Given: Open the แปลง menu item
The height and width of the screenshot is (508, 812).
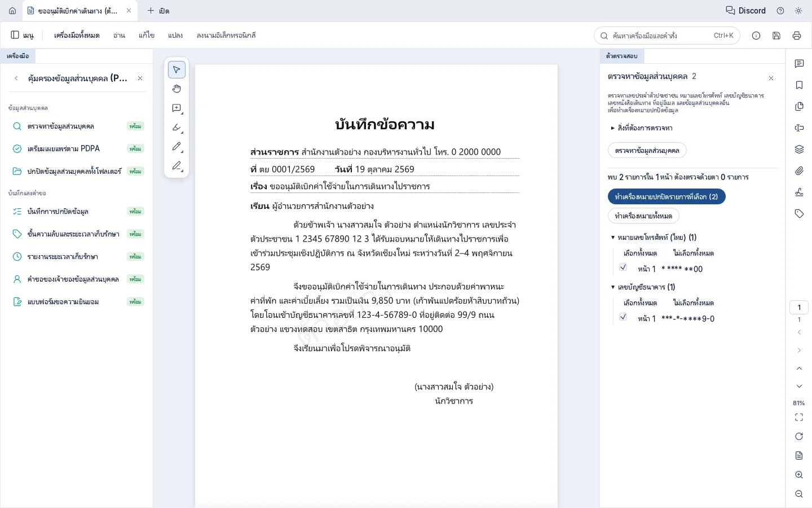Looking at the screenshot, I should click(175, 36).
